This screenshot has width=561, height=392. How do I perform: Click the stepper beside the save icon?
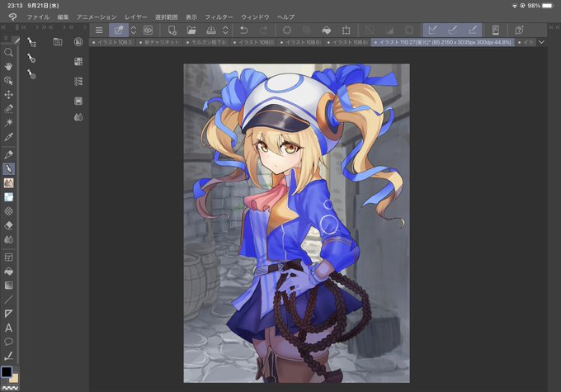point(225,30)
